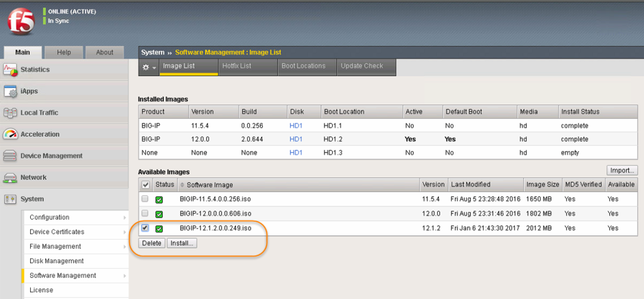Click Version column header in Available Images

[x=433, y=184]
